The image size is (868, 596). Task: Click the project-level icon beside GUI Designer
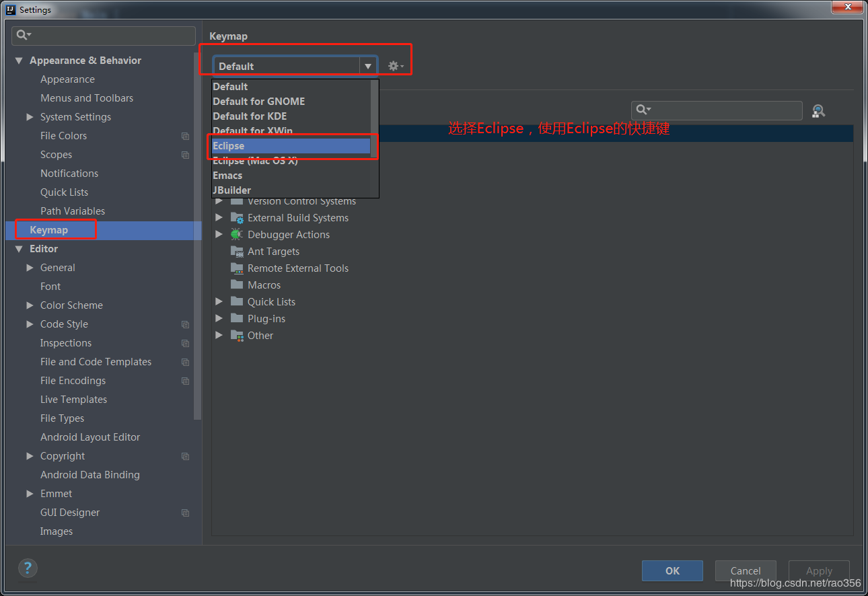186,513
